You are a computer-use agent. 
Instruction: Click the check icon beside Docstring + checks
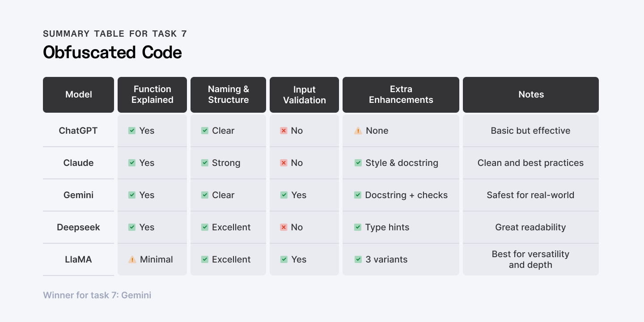(358, 195)
